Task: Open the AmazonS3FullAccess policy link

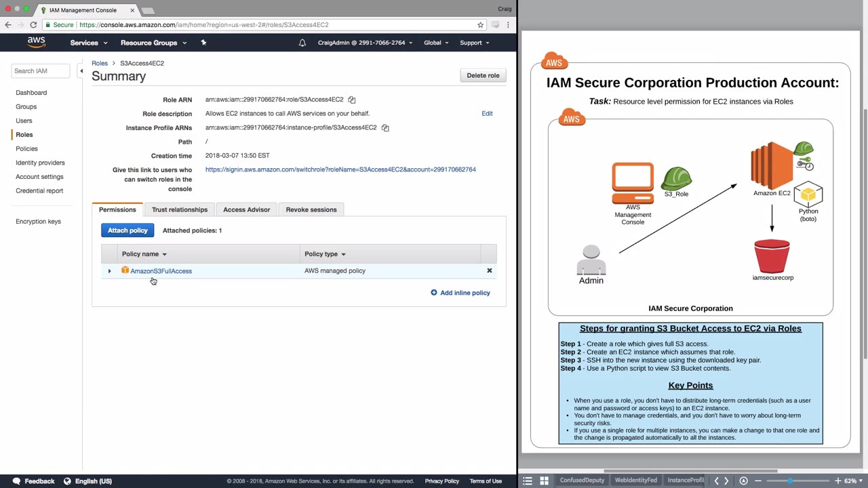Action: [x=161, y=271]
